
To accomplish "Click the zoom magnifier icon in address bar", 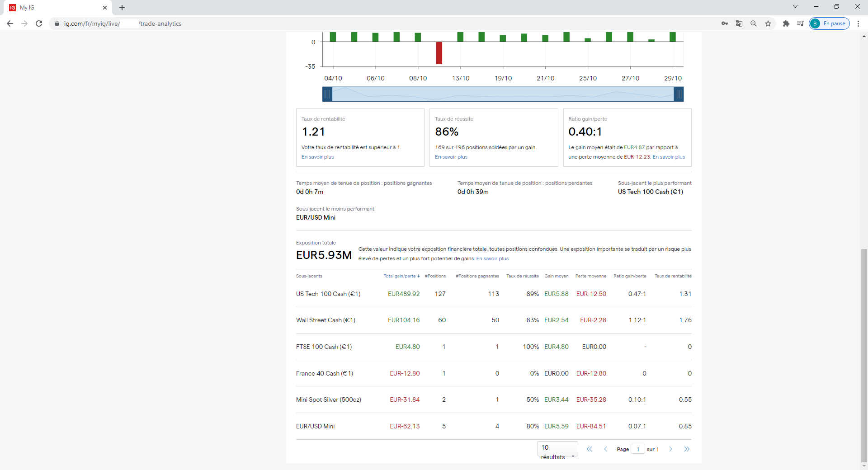I will point(754,23).
